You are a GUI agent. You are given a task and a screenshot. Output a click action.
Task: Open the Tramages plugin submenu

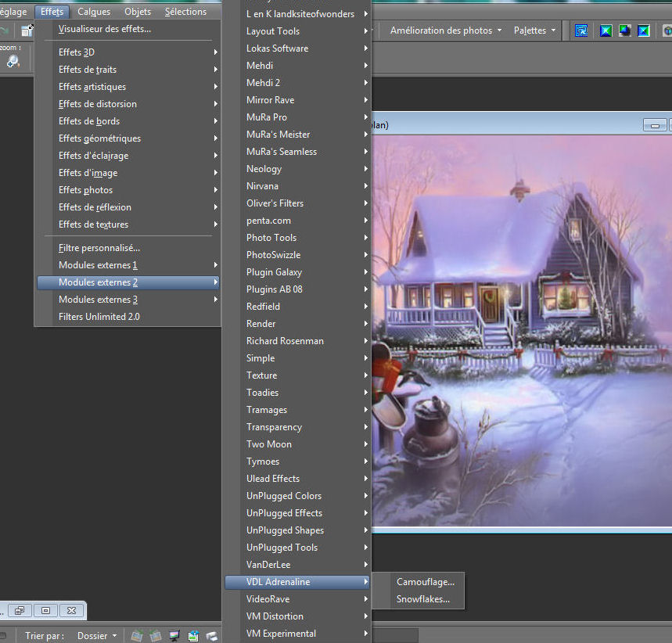297,410
